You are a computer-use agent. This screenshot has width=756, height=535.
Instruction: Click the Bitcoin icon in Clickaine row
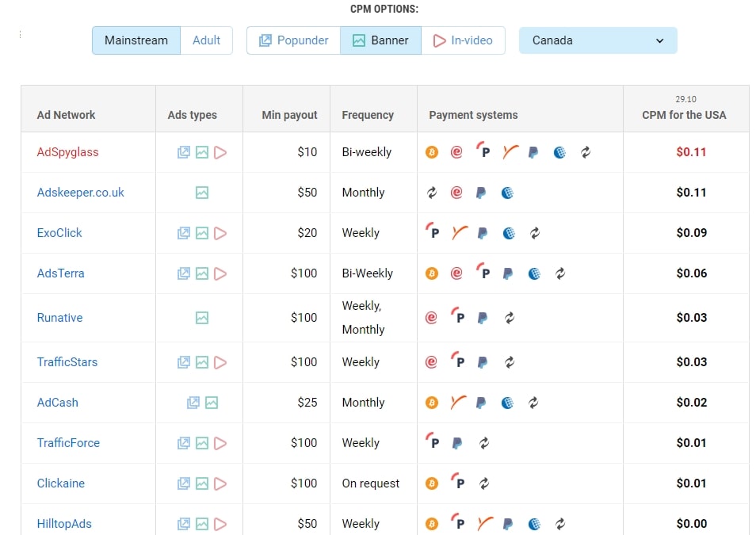tap(432, 484)
